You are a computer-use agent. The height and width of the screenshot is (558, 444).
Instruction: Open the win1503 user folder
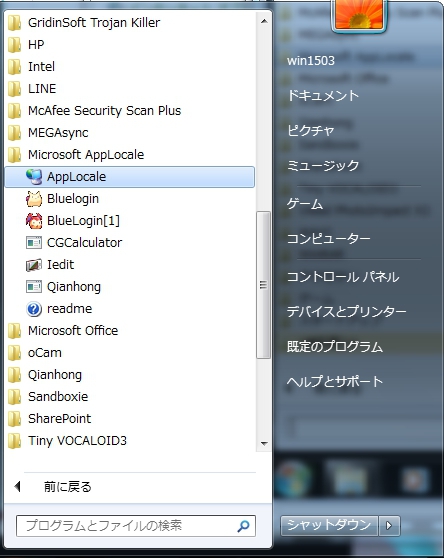pos(311,60)
